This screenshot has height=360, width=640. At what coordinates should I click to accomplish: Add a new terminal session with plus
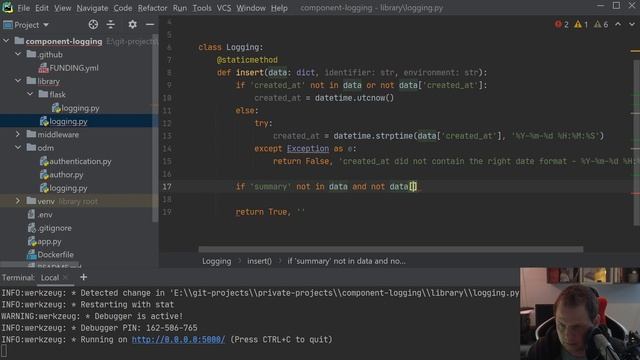83,277
